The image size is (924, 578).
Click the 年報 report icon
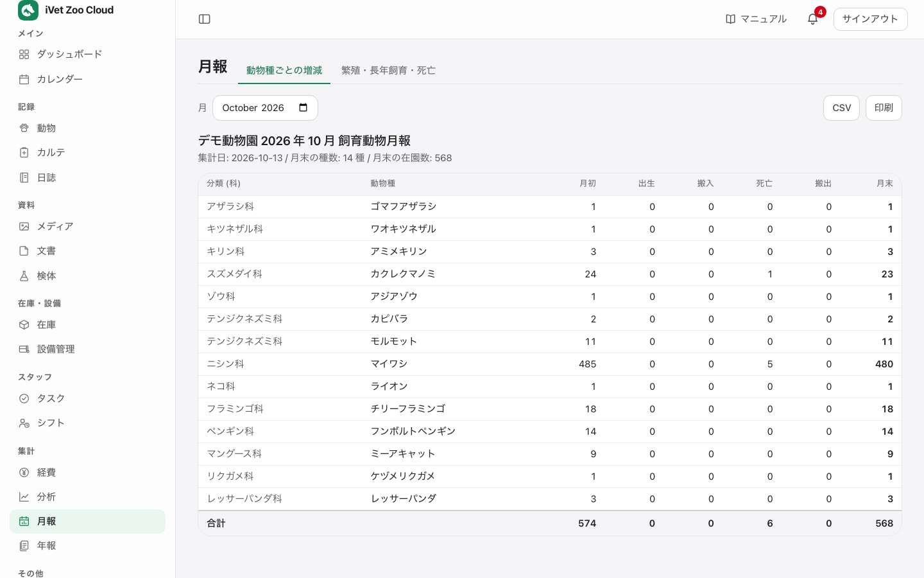[24, 545]
